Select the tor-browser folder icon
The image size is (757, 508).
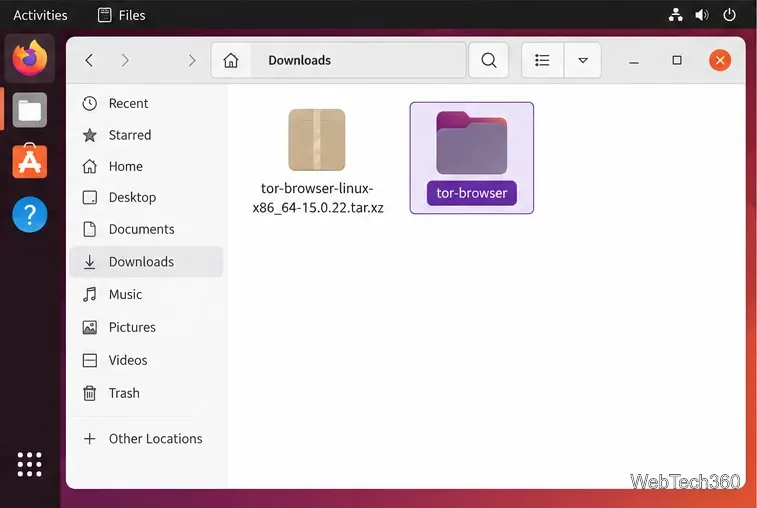pos(472,142)
